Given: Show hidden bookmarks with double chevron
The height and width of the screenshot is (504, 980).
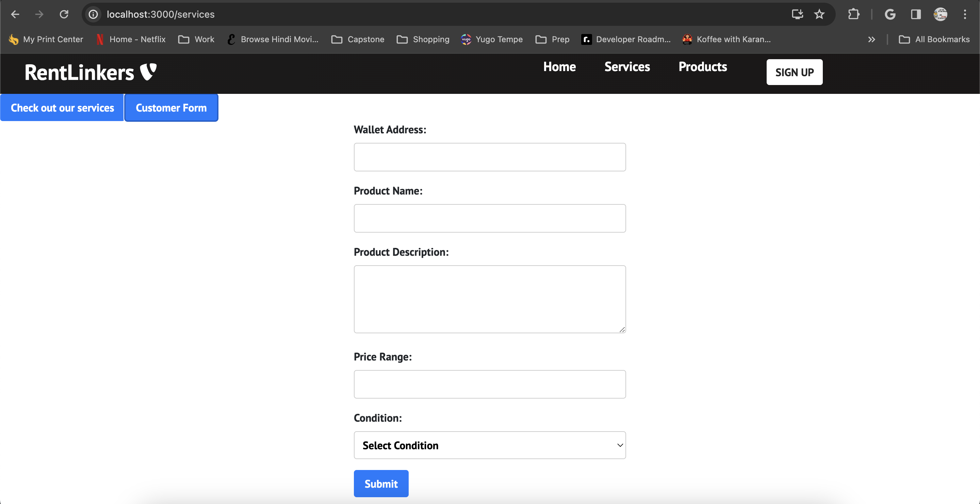Looking at the screenshot, I should point(871,39).
